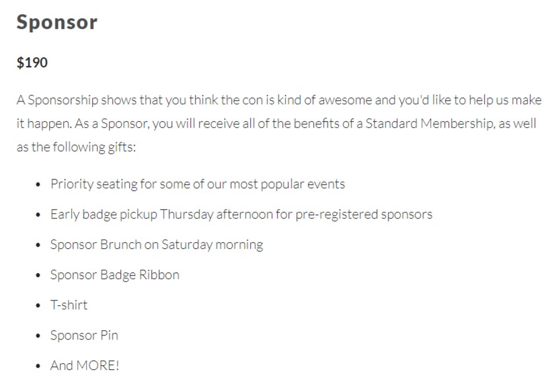Click the bullet dot beside 'Early badge pickup'
This screenshot has height=392, width=560.
click(38, 215)
